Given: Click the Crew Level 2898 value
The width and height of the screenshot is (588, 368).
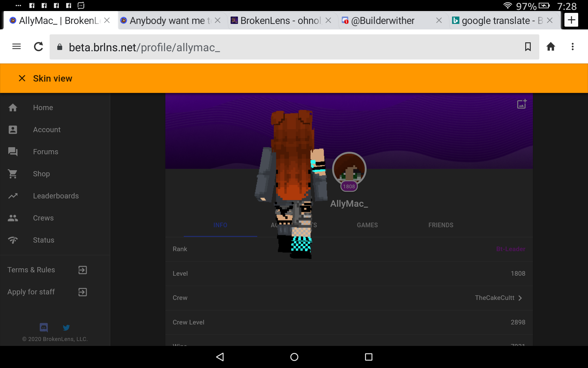Looking at the screenshot, I should click(x=518, y=322).
